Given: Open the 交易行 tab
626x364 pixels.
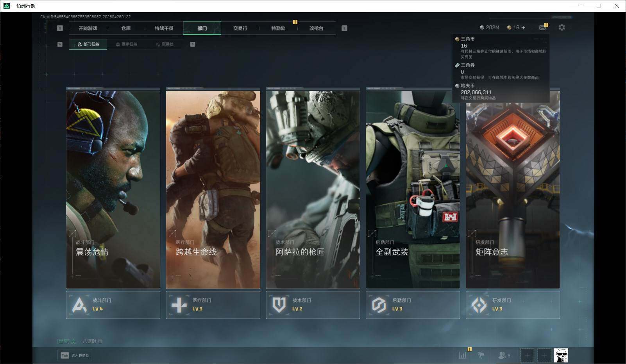Looking at the screenshot, I should pyautogui.click(x=240, y=28).
